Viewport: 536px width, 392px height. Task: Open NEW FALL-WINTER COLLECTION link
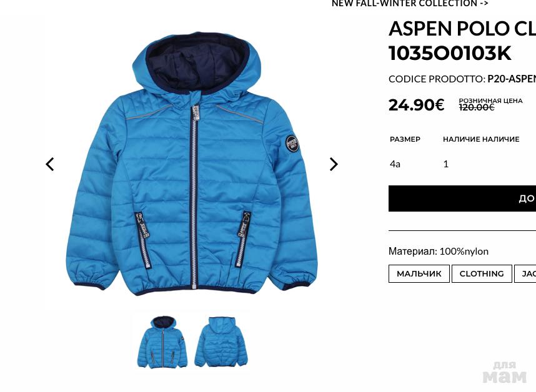coord(410,4)
